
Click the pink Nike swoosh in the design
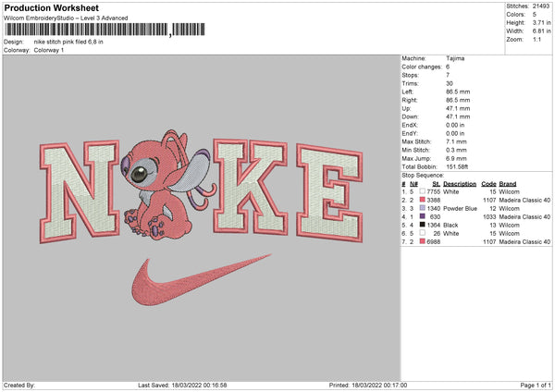tap(201, 280)
